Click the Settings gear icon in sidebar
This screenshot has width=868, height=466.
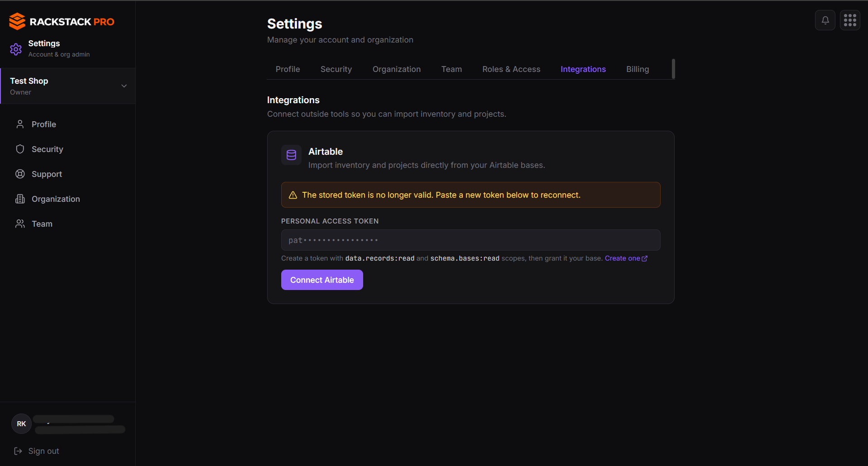coord(16,49)
